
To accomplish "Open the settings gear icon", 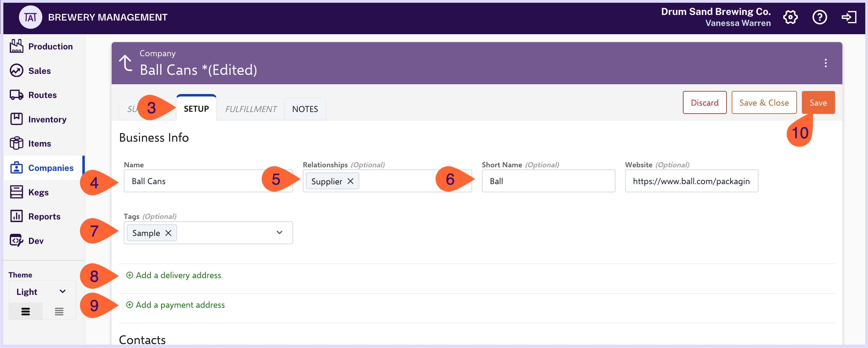I will pyautogui.click(x=790, y=17).
